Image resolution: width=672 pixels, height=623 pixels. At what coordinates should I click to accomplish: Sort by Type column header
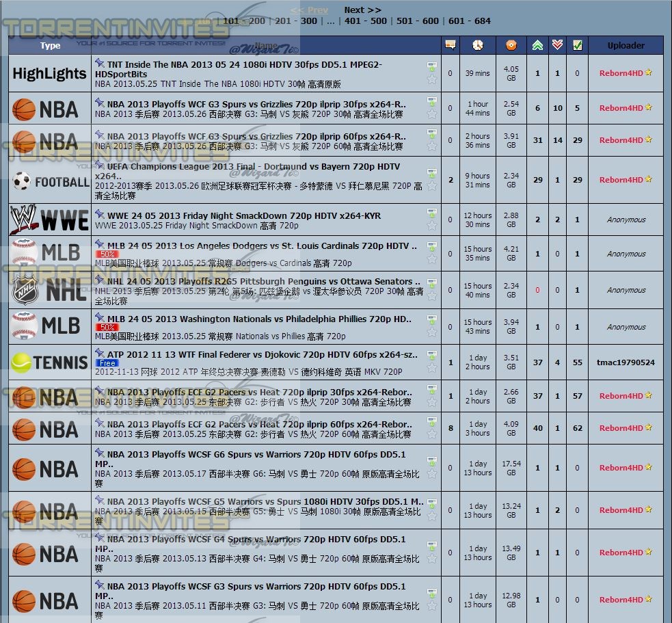click(x=50, y=45)
